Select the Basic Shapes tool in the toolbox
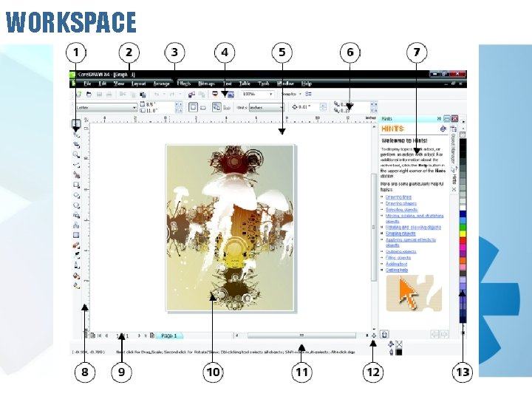 pos(77,215)
